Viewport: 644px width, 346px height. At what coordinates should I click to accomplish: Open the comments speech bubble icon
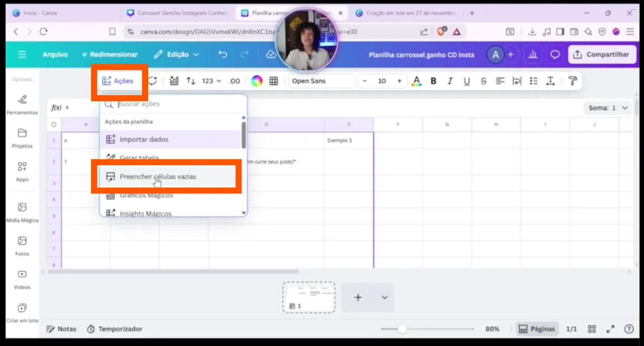pyautogui.click(x=555, y=54)
